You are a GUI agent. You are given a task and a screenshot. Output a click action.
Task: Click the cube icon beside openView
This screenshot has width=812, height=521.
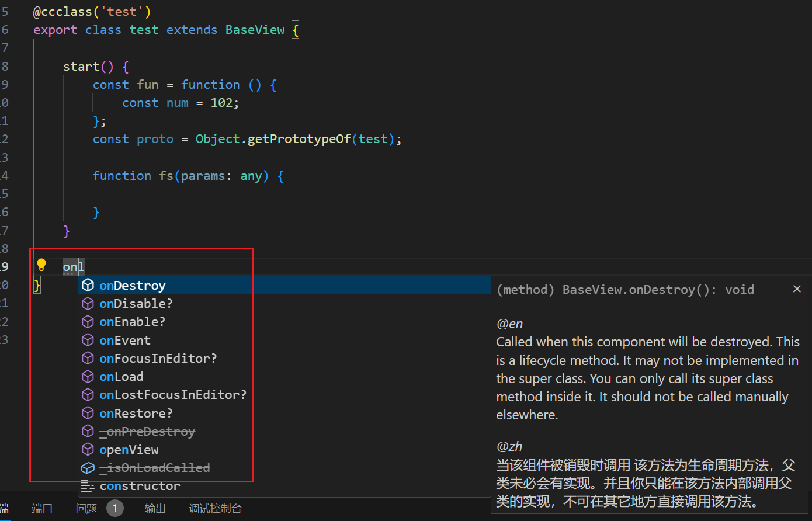pyautogui.click(x=88, y=450)
